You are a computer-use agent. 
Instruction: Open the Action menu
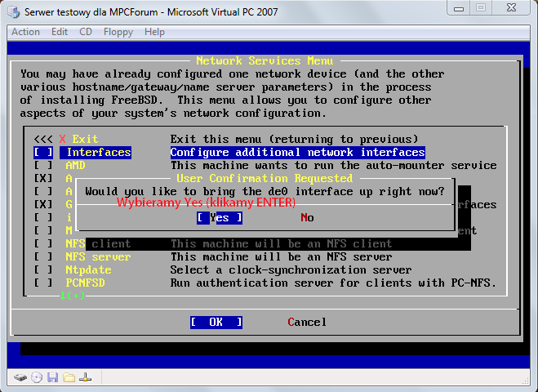[26, 32]
